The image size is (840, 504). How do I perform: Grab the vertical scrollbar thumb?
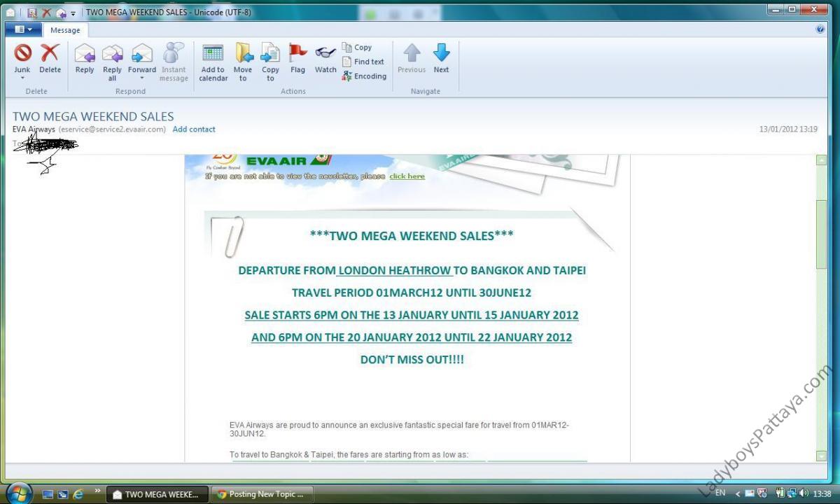pyautogui.click(x=822, y=234)
